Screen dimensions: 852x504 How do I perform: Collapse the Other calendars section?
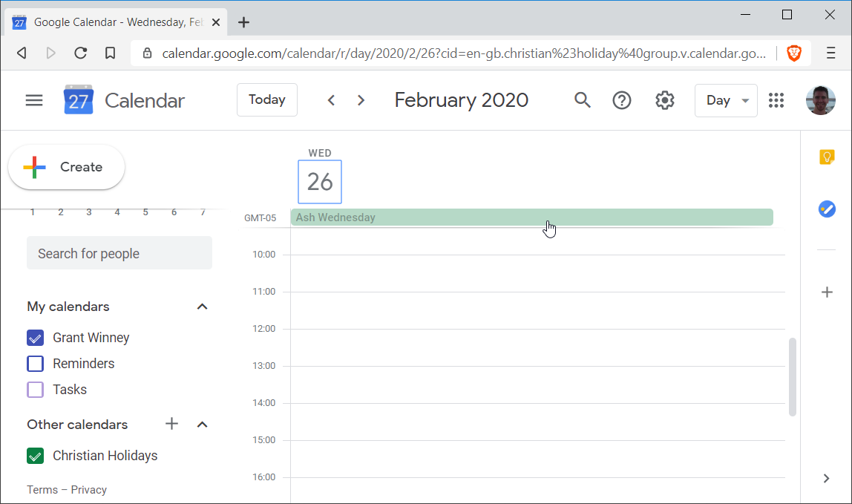coord(202,425)
